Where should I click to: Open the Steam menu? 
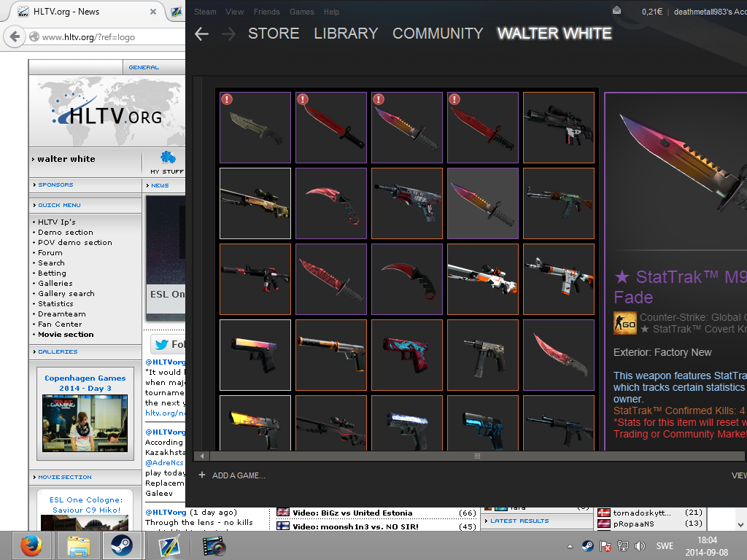click(x=205, y=12)
